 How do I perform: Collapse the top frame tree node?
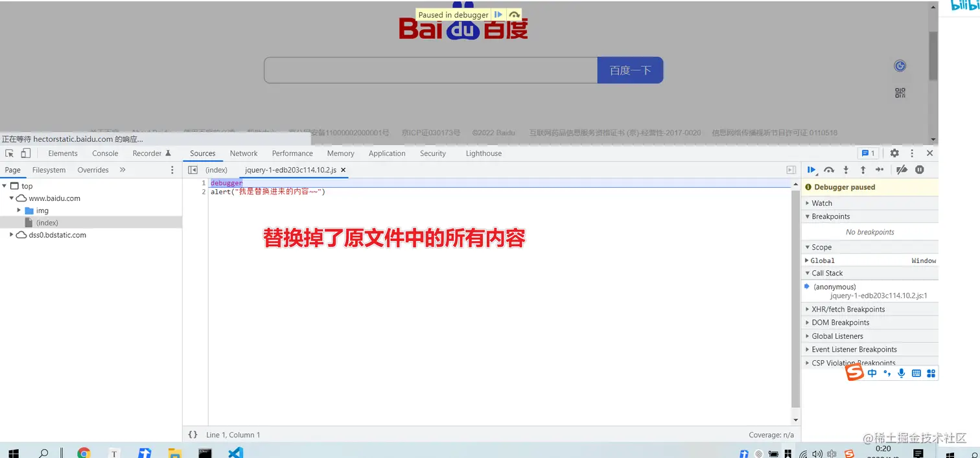(x=5, y=186)
